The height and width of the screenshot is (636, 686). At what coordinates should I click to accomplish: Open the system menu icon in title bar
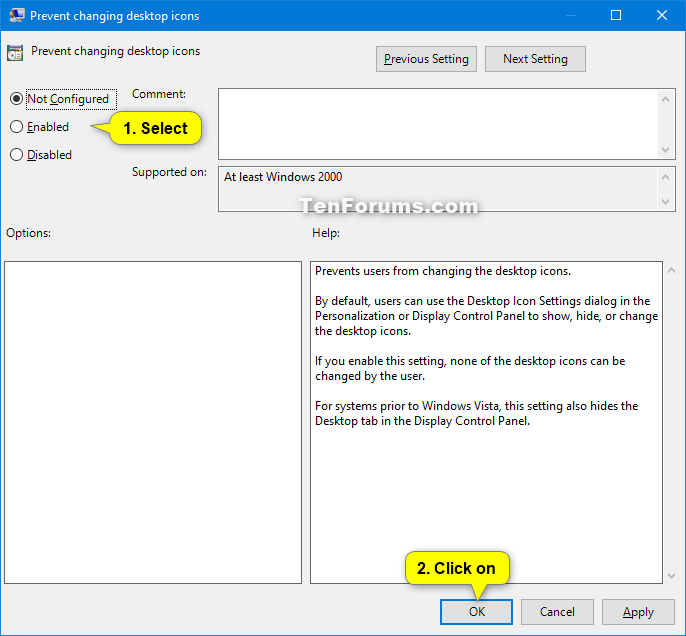click(x=15, y=15)
